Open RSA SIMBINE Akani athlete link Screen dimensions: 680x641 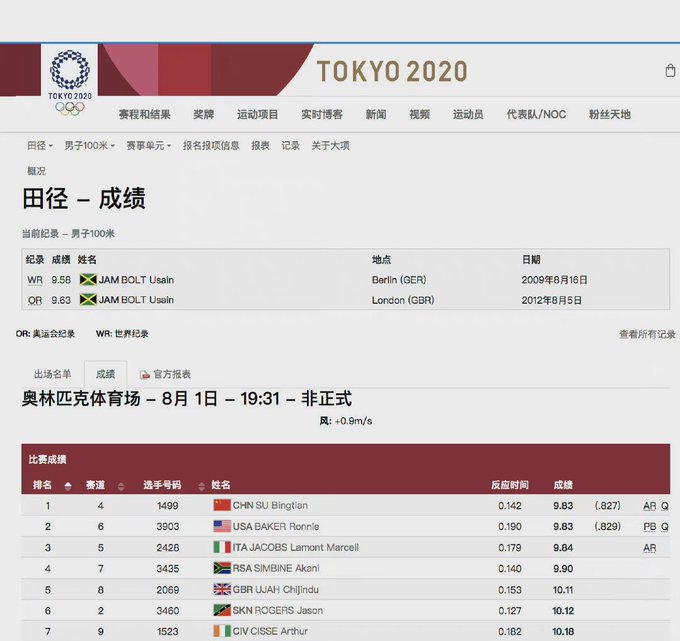point(276,569)
